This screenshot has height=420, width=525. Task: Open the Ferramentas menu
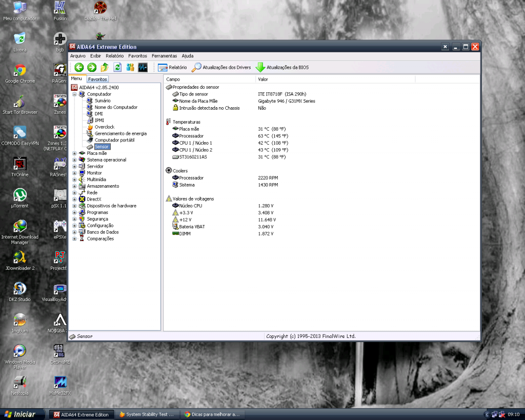point(164,56)
